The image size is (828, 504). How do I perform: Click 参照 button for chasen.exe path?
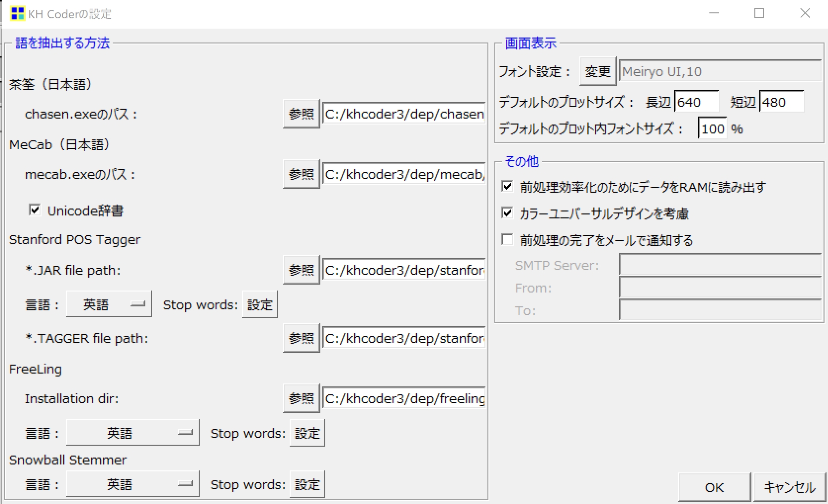[301, 114]
